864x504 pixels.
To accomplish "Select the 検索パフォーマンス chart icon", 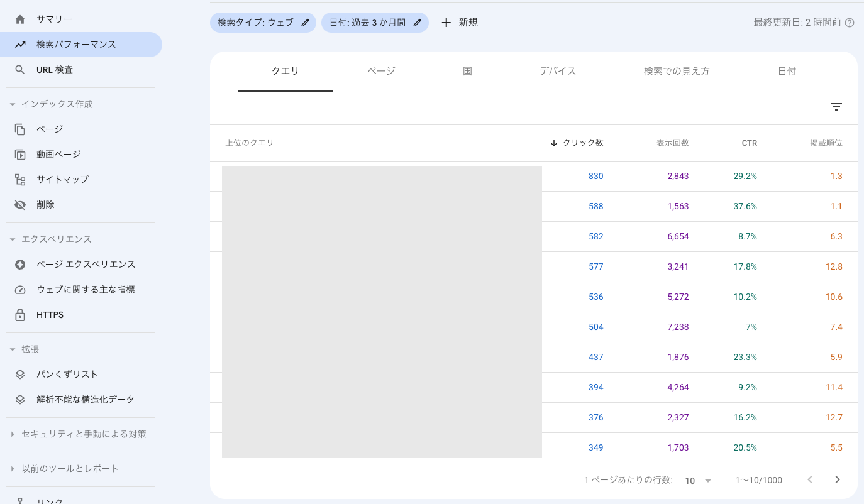I will coord(19,44).
